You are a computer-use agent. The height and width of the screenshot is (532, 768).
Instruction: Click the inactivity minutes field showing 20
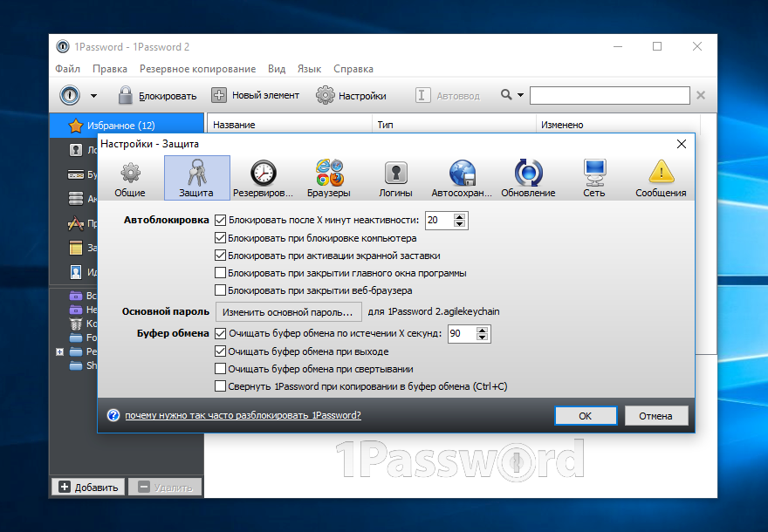tap(439, 221)
